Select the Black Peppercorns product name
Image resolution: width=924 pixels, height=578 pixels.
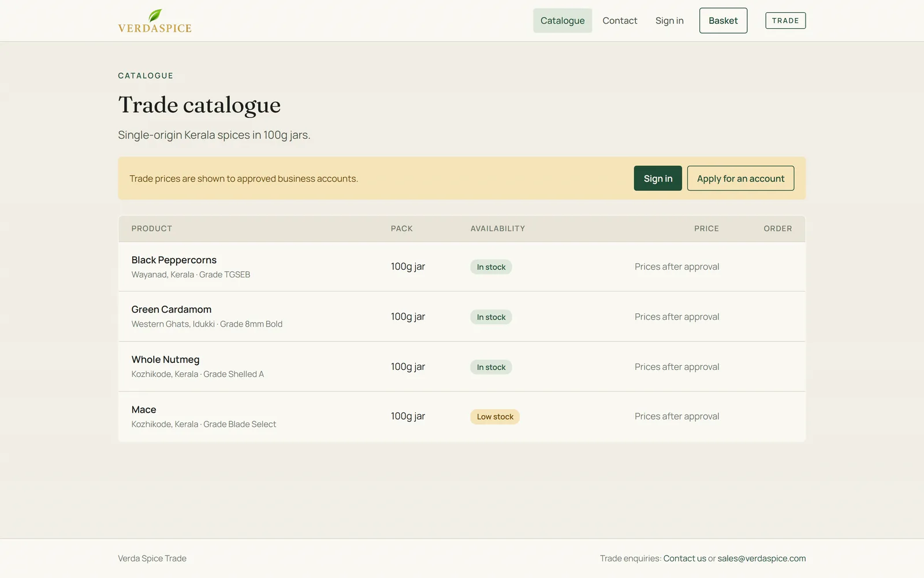[174, 260]
